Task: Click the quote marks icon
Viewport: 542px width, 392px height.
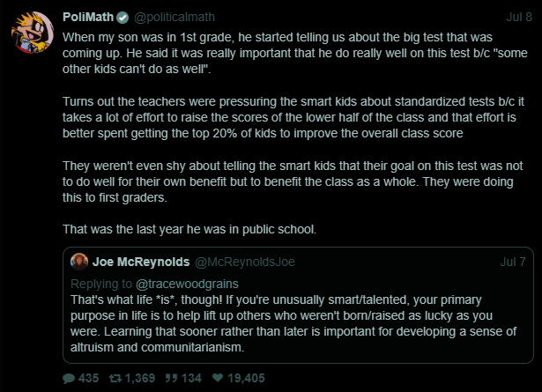Action: click(x=171, y=378)
